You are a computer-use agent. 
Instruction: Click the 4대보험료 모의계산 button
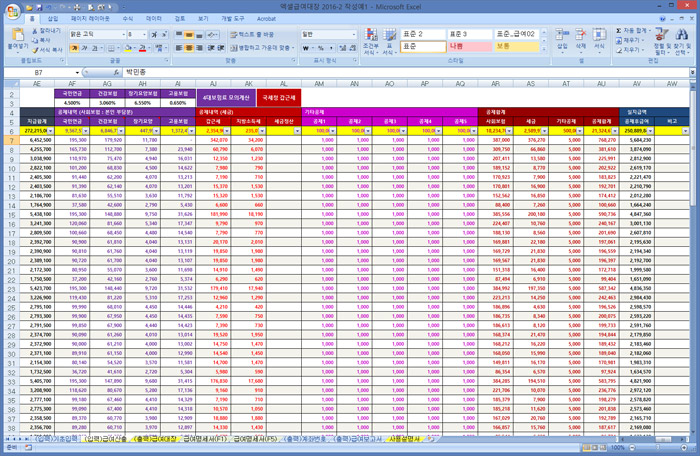226,98
